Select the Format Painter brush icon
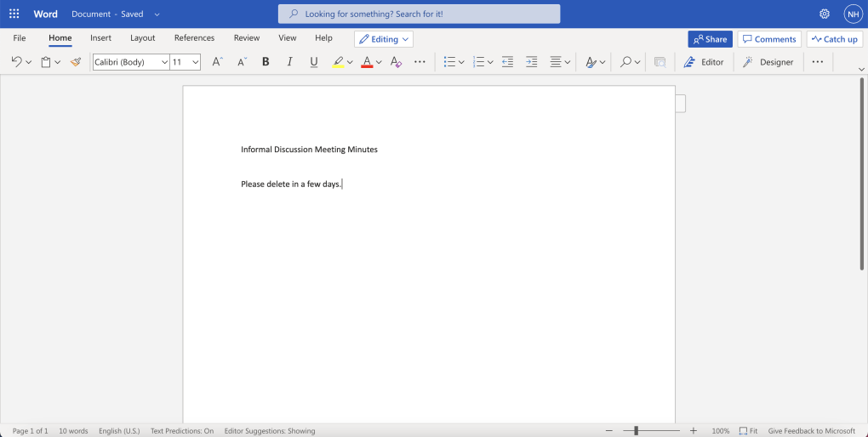This screenshot has width=868, height=437. tap(76, 62)
